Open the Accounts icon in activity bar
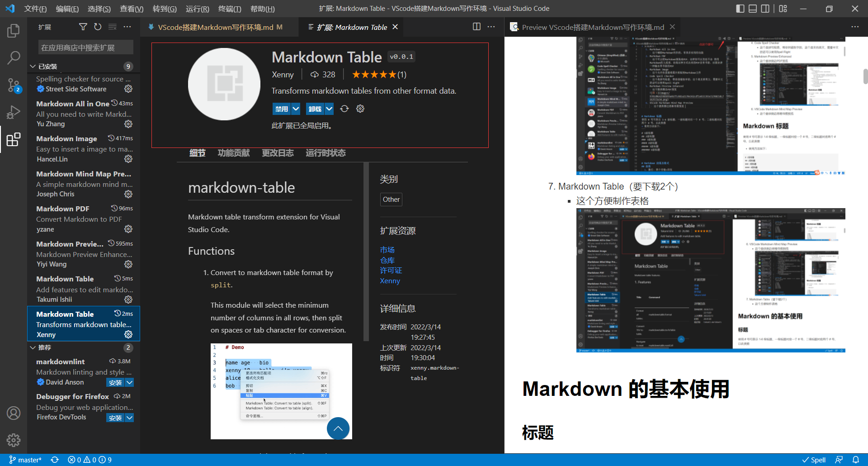The height and width of the screenshot is (466, 868). coord(14,413)
